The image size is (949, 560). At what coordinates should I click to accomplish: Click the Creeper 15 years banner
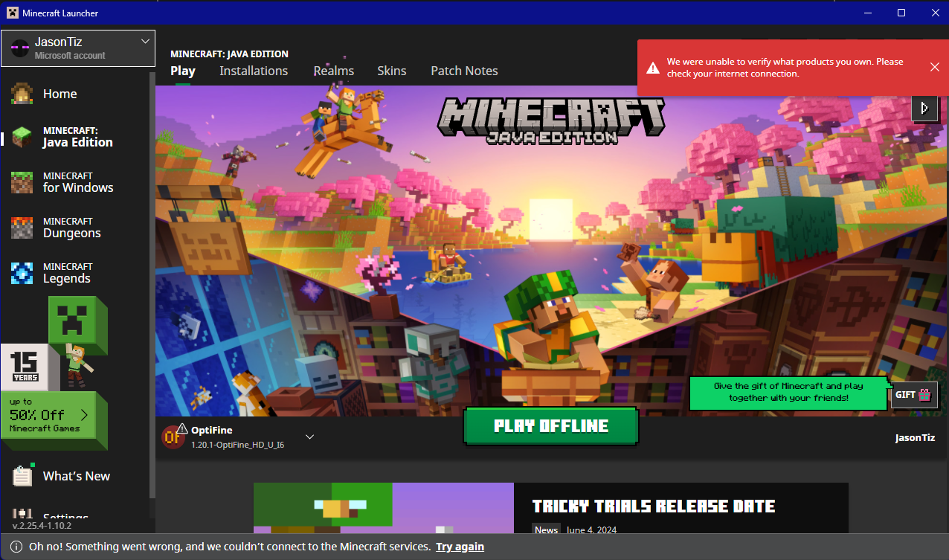54,343
